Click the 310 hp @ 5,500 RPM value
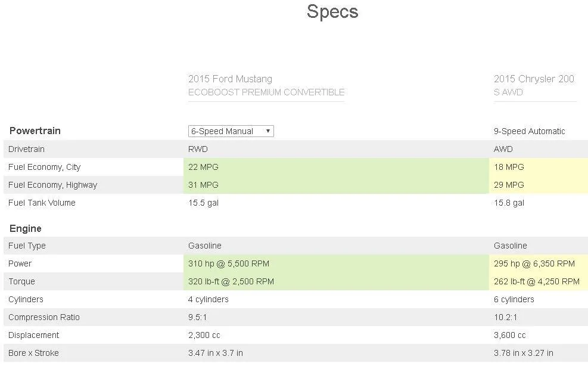 (x=229, y=263)
